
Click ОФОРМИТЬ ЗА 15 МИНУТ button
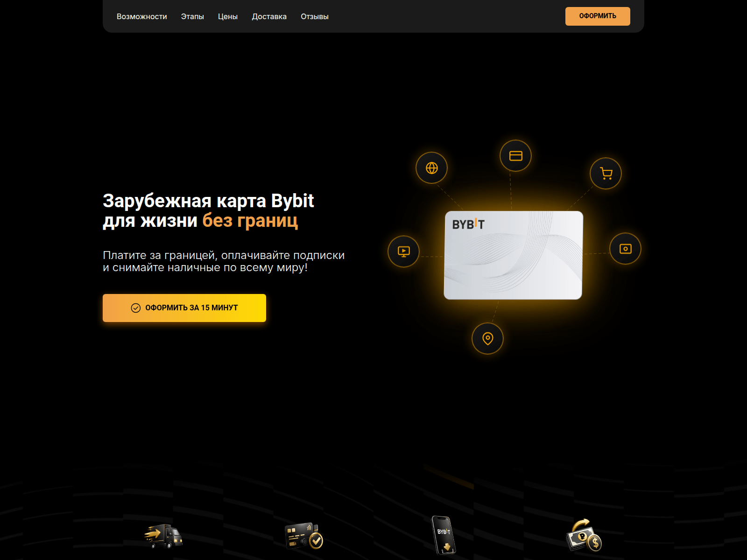coord(184,308)
